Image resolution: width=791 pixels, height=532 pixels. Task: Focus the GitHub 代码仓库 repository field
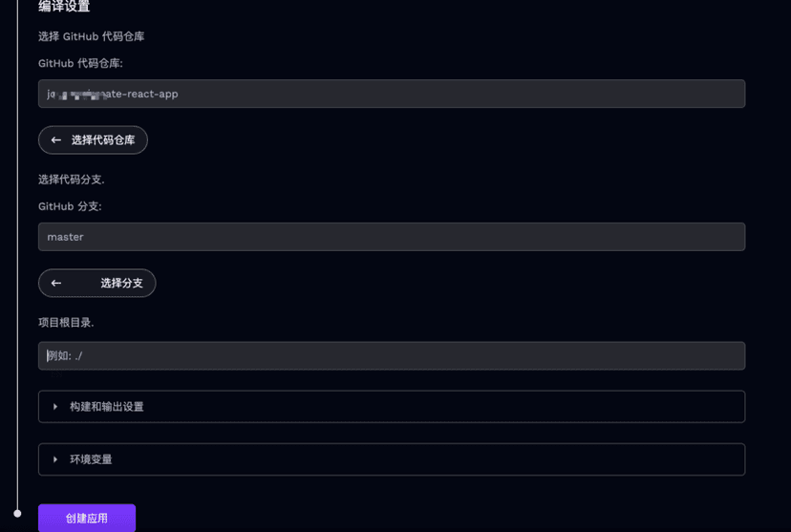tap(392, 94)
